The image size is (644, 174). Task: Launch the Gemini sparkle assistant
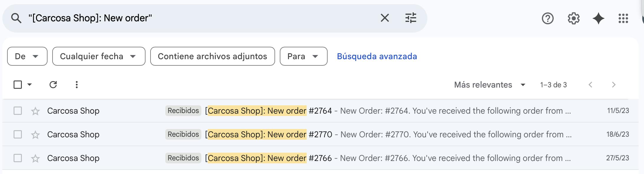tap(598, 19)
